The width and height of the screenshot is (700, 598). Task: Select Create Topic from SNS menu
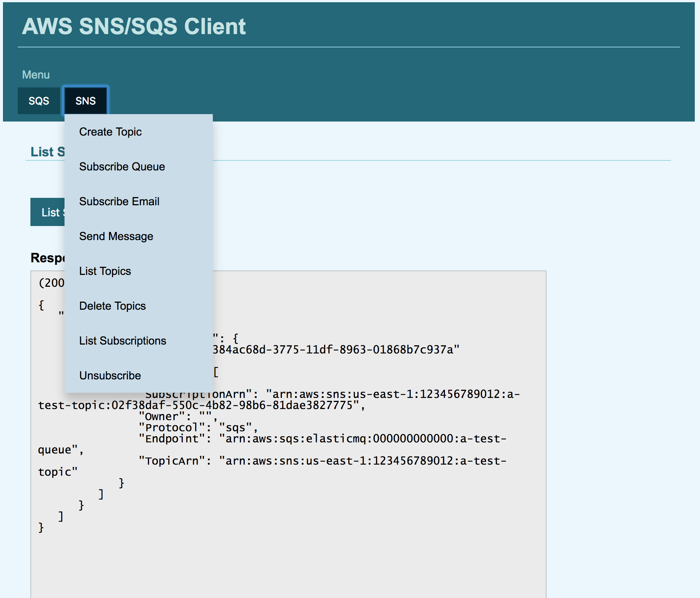pyautogui.click(x=110, y=132)
